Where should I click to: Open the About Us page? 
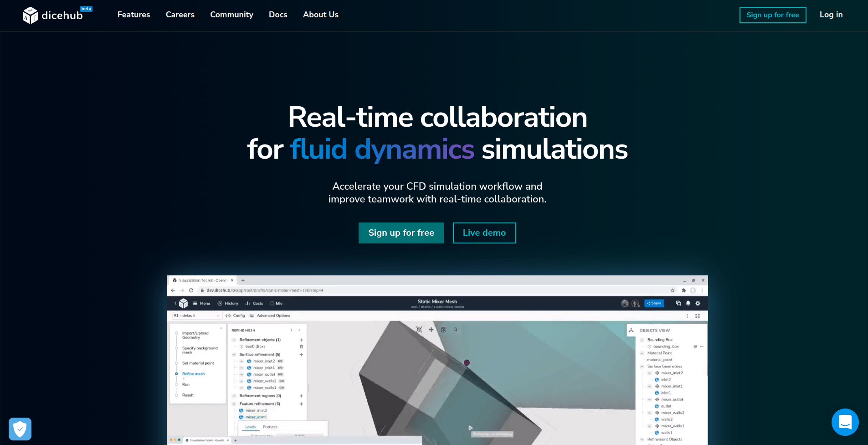point(321,15)
